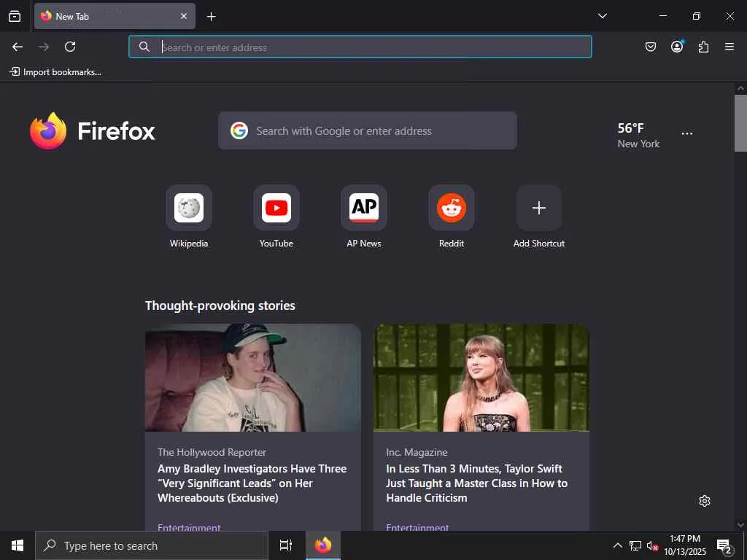Screen dimensions: 747x560
Task: Open the Extensions puzzle icon
Action: (x=703, y=47)
